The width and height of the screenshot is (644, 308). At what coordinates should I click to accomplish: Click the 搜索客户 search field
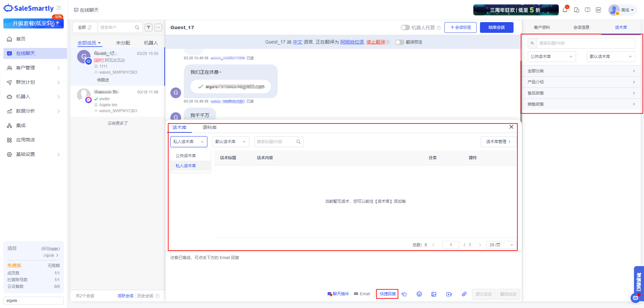[x=117, y=27]
